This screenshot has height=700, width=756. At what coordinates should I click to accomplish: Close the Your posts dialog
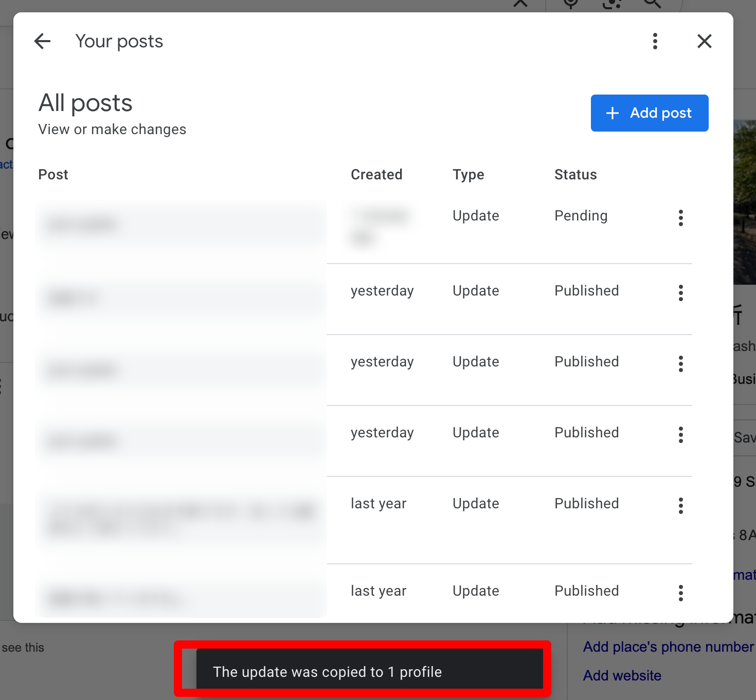704,41
